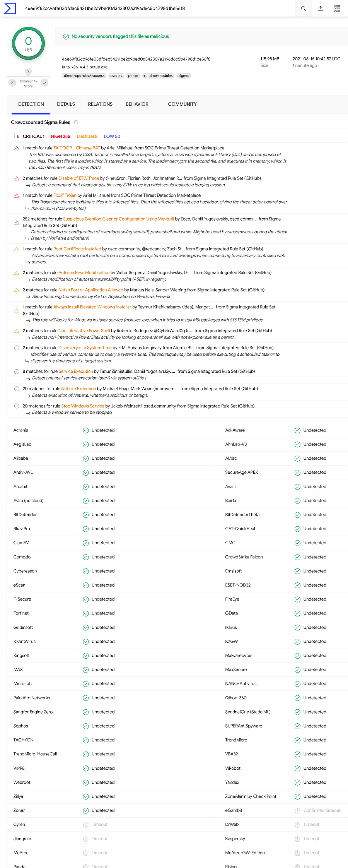Open the COMMUNITY tab
Viewport: 348px width, 868px height.
[182, 104]
